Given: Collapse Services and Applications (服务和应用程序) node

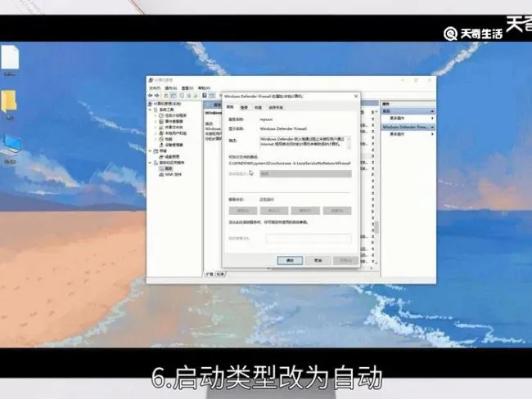Looking at the screenshot, I should point(151,163).
